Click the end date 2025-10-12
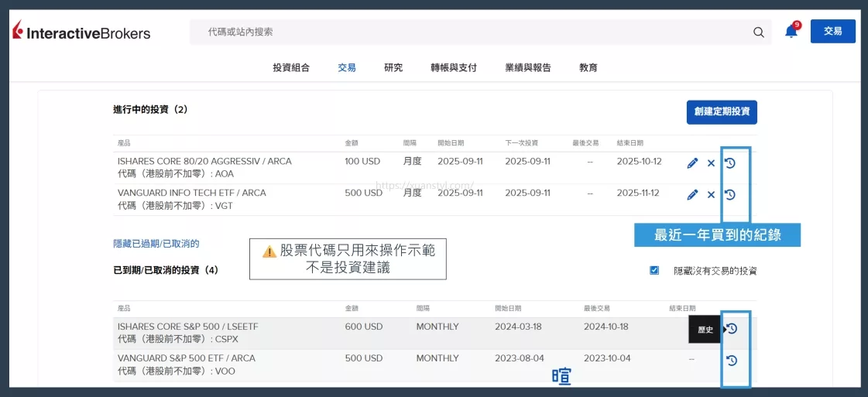The image size is (868, 397). (x=638, y=162)
